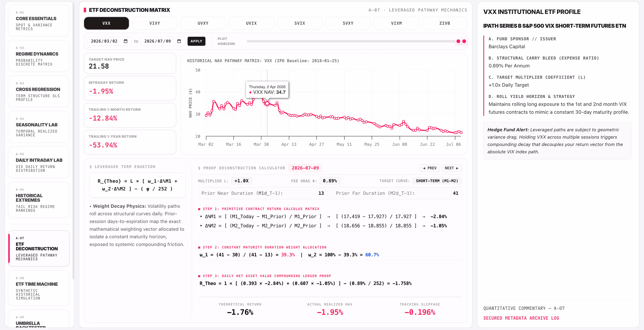This screenshot has width=644, height=330.
Task: Open the ETF Time Machine module
Action: pyautogui.click(x=39, y=288)
